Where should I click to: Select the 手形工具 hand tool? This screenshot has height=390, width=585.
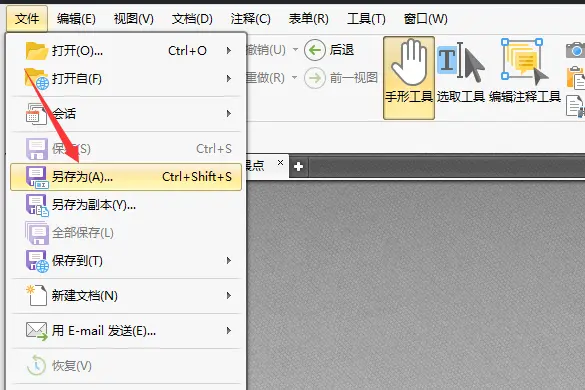(409, 78)
